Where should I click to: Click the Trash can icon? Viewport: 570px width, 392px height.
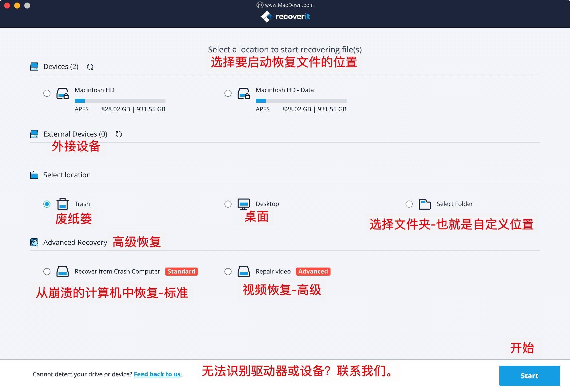tap(62, 204)
